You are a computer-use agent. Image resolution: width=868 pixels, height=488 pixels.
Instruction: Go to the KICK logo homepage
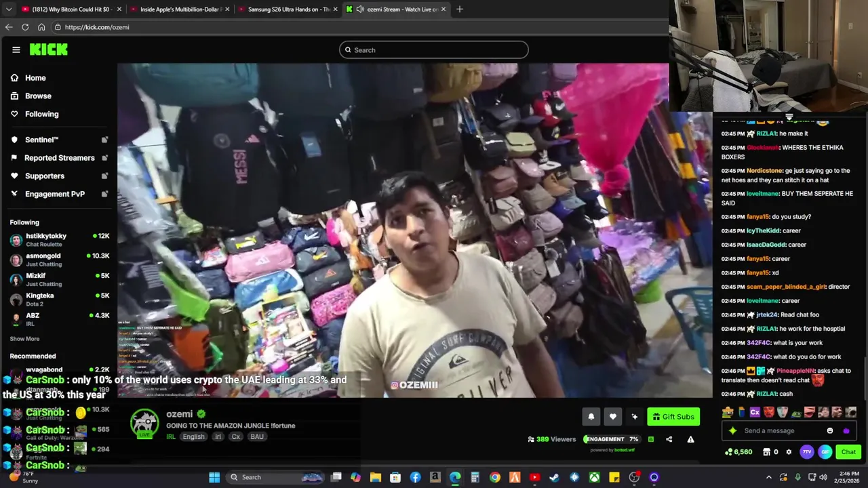pyautogui.click(x=48, y=49)
